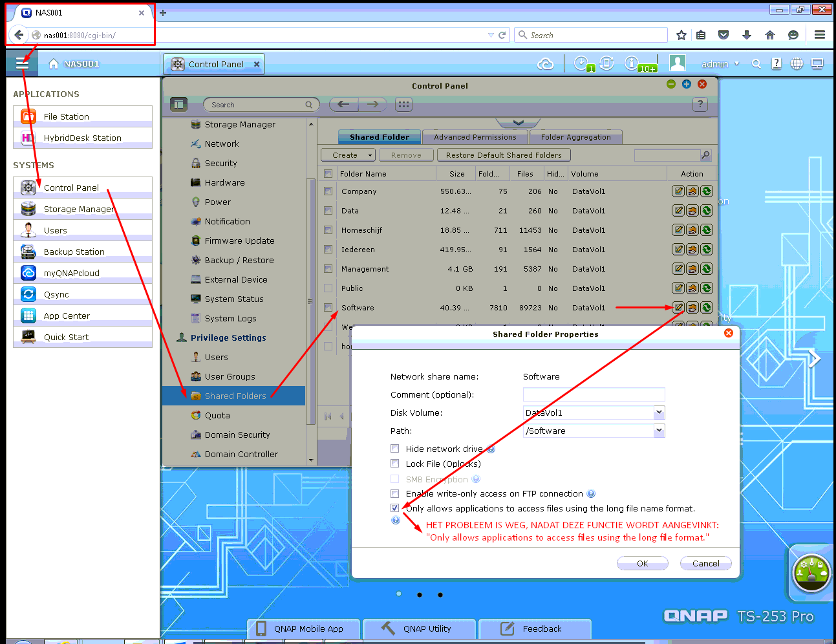Open File Station from the applications list

tap(83, 116)
